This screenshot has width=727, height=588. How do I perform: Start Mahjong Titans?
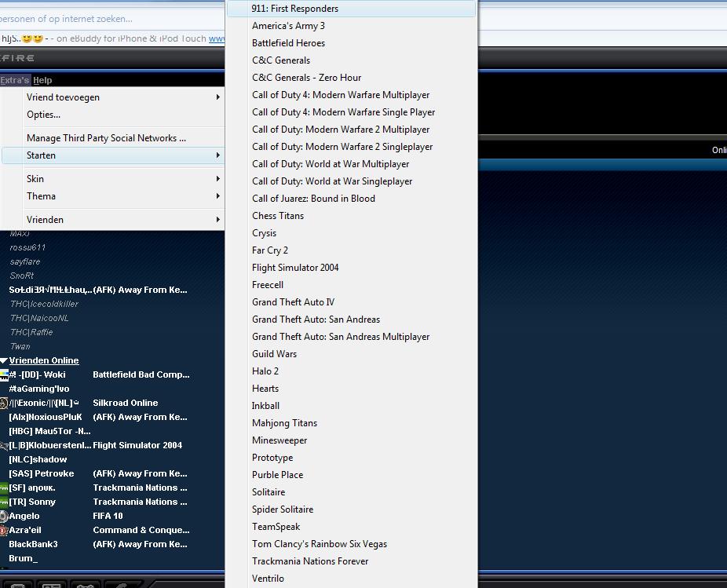tap(352, 423)
